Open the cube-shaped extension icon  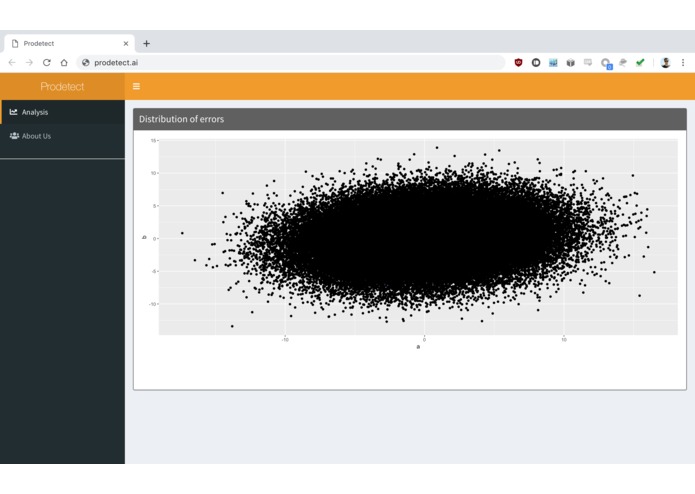click(x=570, y=62)
